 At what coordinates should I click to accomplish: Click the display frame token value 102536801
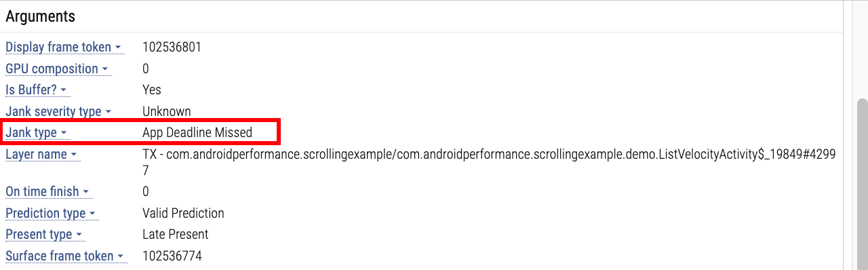coord(172,47)
